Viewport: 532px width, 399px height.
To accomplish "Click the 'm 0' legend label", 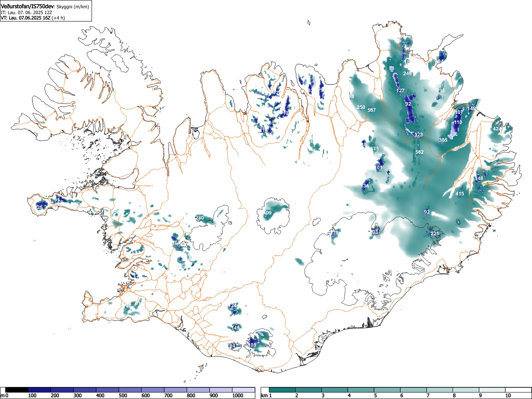I will pyautogui.click(x=5, y=396).
